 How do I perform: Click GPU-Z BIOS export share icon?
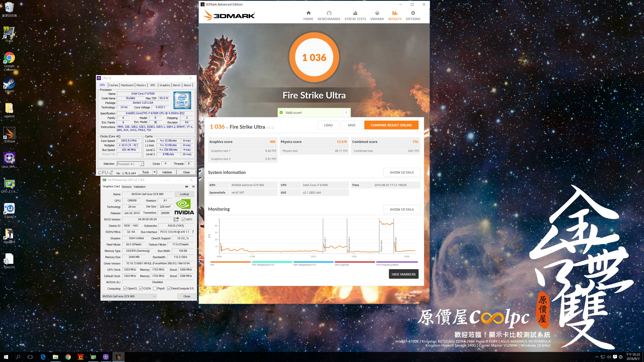176,219
